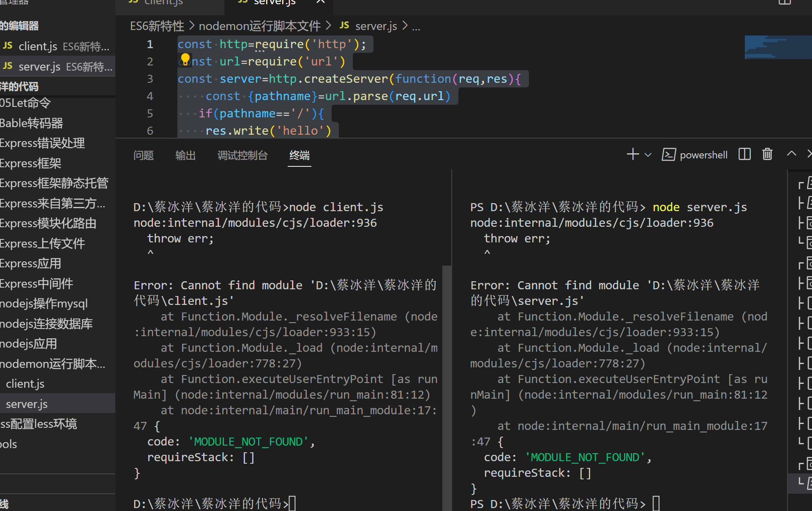Open server.js in the explorer tree
This screenshot has height=511, width=812.
point(57,404)
